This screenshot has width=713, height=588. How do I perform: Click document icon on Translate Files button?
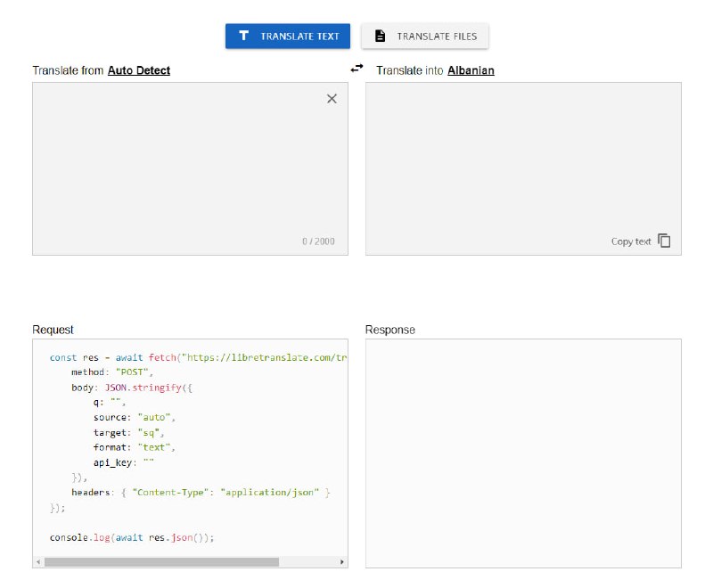(x=381, y=37)
